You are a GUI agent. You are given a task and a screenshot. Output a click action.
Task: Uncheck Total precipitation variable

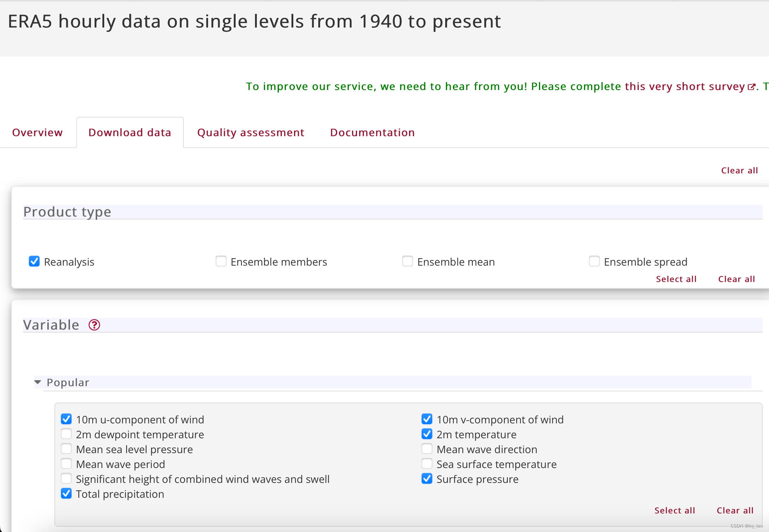(x=66, y=494)
